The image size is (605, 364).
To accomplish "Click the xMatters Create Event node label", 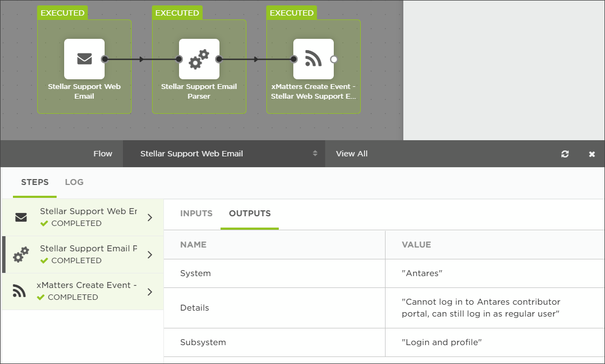I will coord(313,92).
